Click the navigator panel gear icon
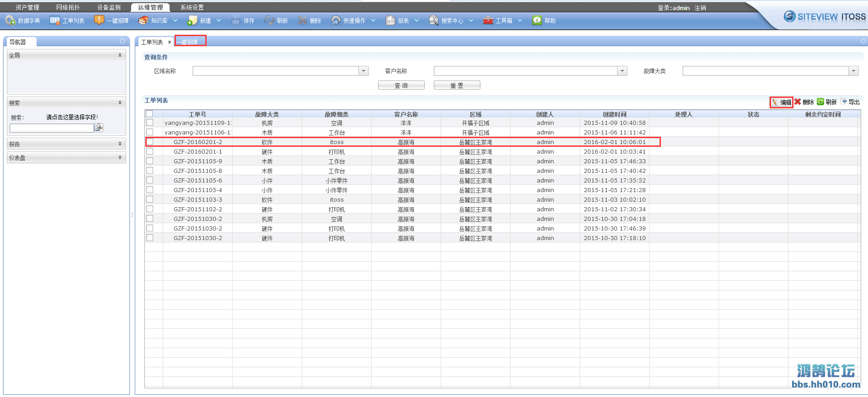 click(122, 42)
